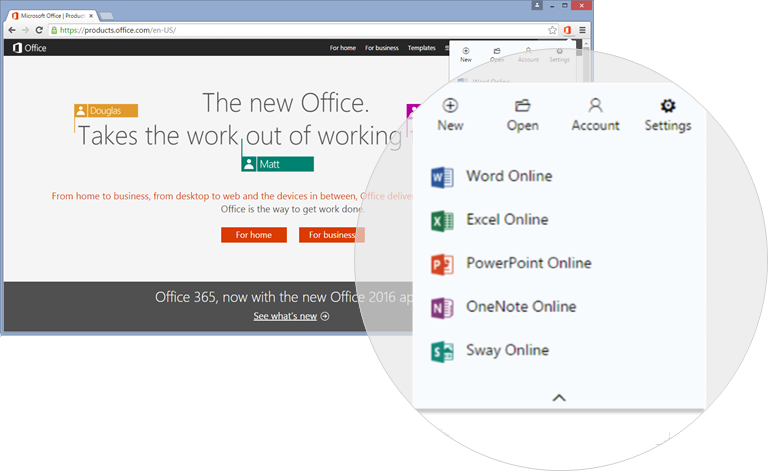Open the Chrome hamburger menu

point(583,30)
